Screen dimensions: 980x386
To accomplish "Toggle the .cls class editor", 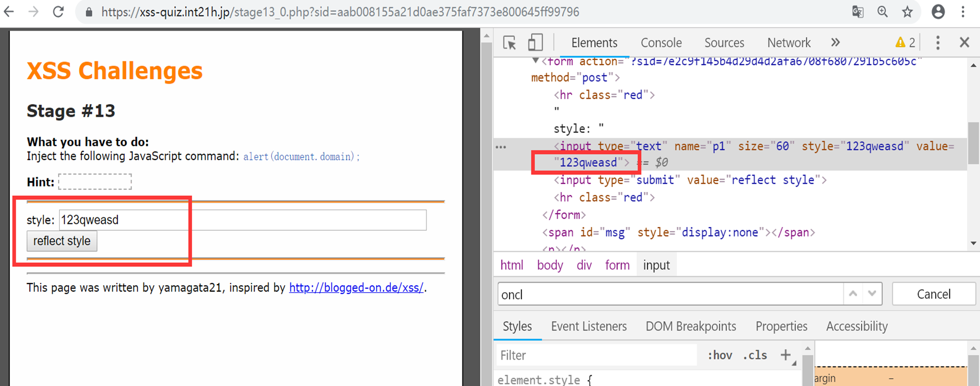I will 755,355.
